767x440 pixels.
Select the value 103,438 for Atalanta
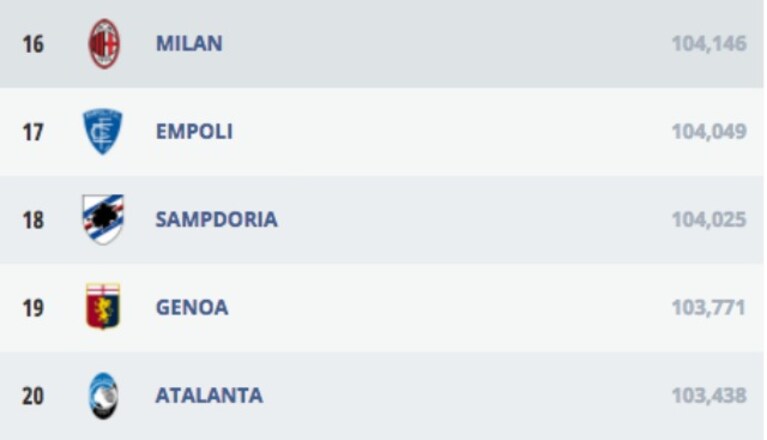(709, 396)
